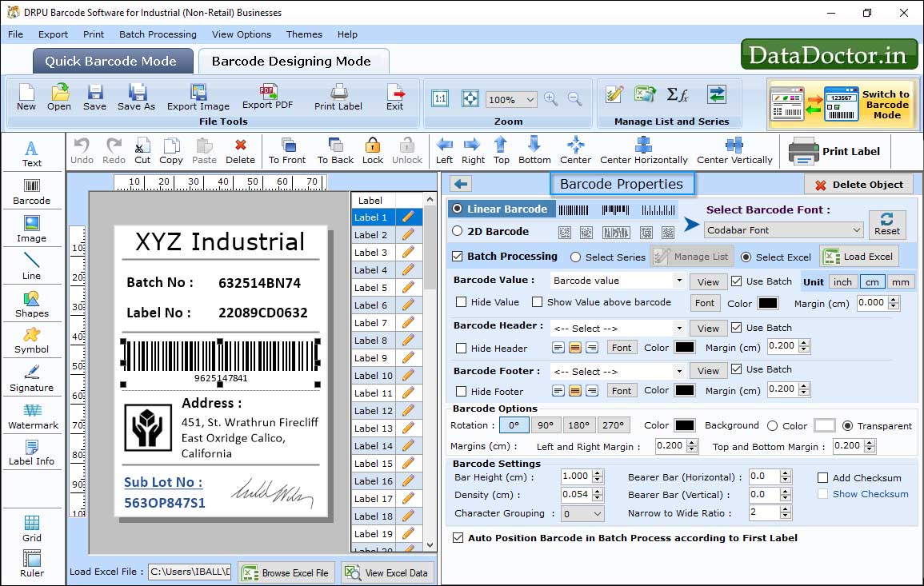924x586 pixels.
Task: Toggle the Grid display
Action: point(32,528)
